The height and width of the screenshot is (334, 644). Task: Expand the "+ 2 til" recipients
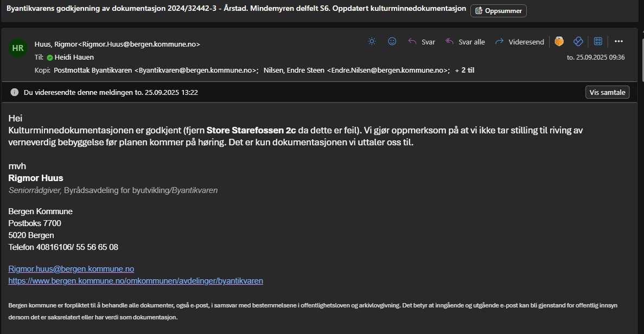click(464, 70)
